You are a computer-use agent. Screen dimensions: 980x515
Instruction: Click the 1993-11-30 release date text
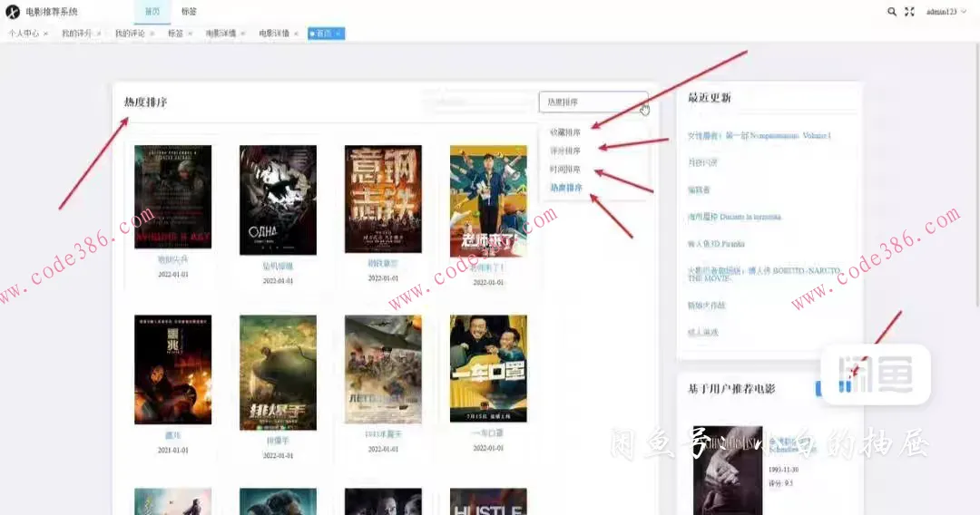click(783, 470)
